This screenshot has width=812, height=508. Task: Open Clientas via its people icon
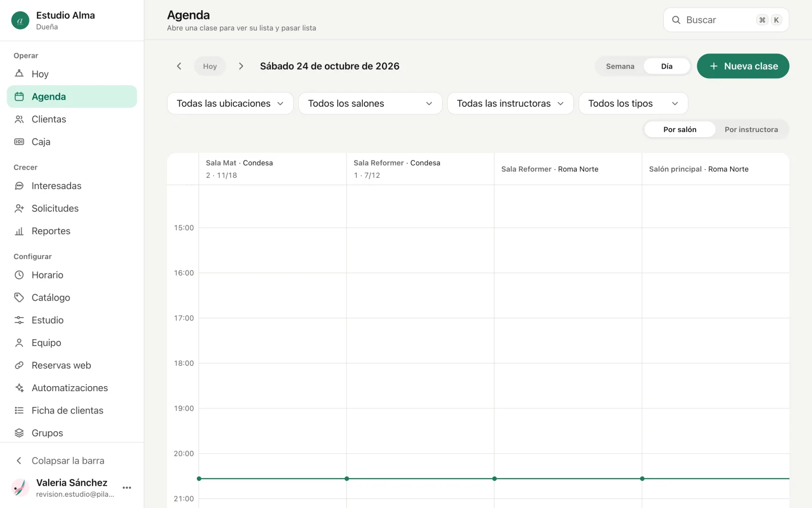pyautogui.click(x=19, y=119)
